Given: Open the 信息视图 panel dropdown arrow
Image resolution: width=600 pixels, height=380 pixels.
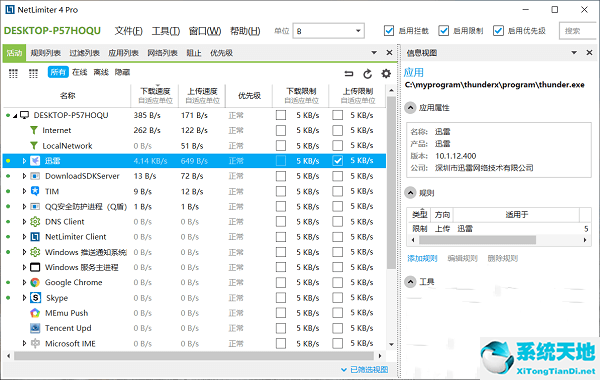Looking at the screenshot, I should click(x=574, y=52).
